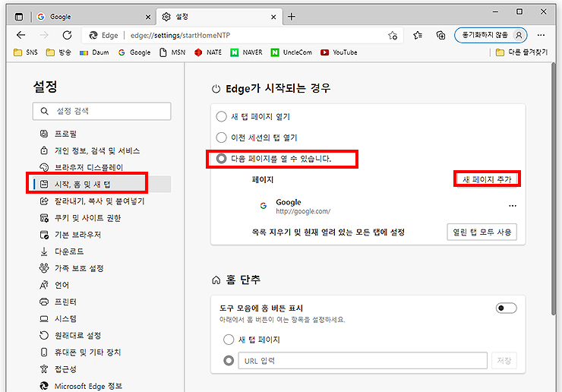Select 새 탭 페이지 열기 radio option
This screenshot has width=562, height=392.
tap(221, 116)
